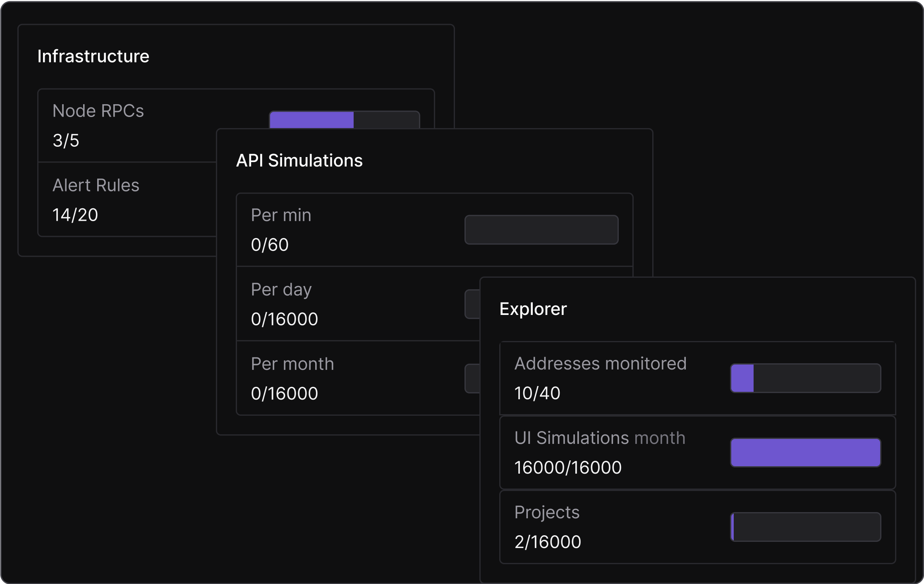Select the API Simulations card heading
The width and height of the screenshot is (924, 584).
click(x=299, y=160)
